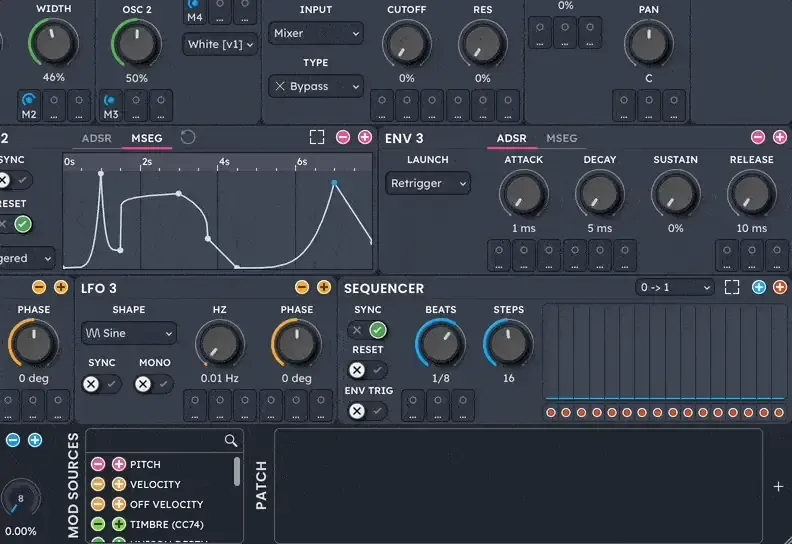792x544 pixels.
Task: Toggle the MSEG SYNC switch
Action: tap(14, 180)
